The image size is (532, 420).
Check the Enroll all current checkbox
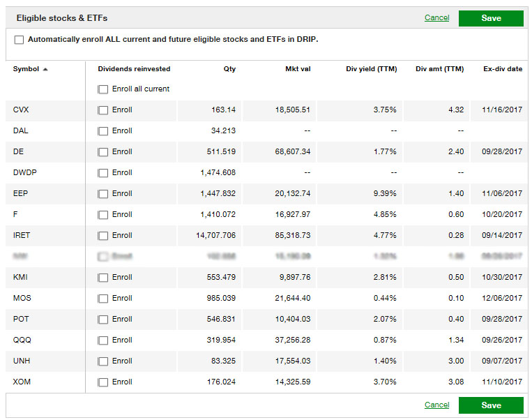click(x=102, y=89)
